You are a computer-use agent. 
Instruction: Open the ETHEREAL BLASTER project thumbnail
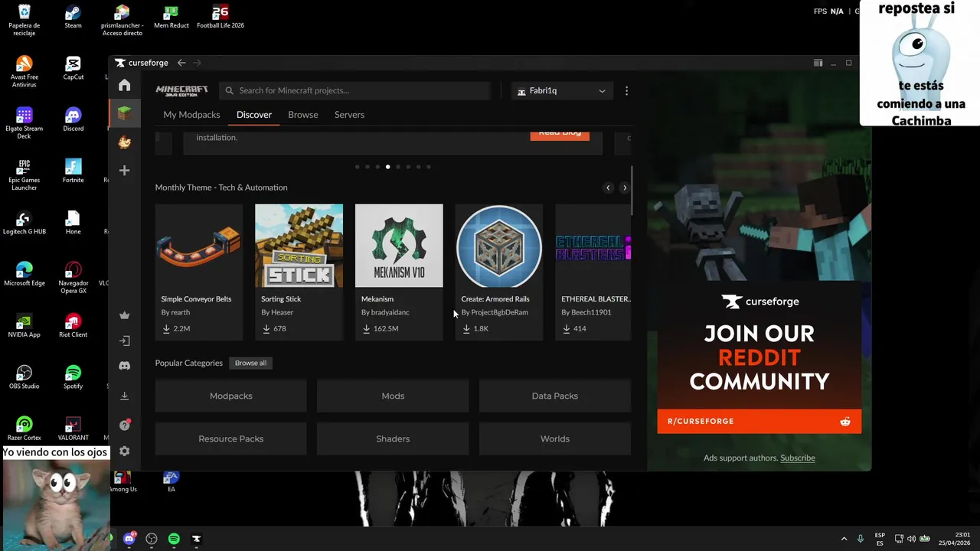(593, 246)
